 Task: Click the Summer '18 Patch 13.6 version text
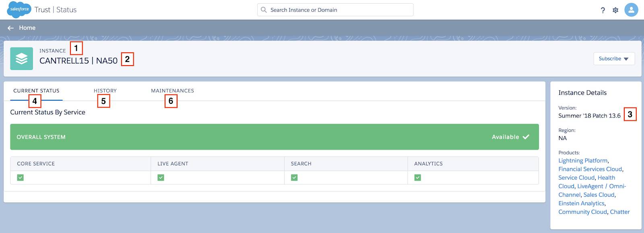tap(589, 115)
